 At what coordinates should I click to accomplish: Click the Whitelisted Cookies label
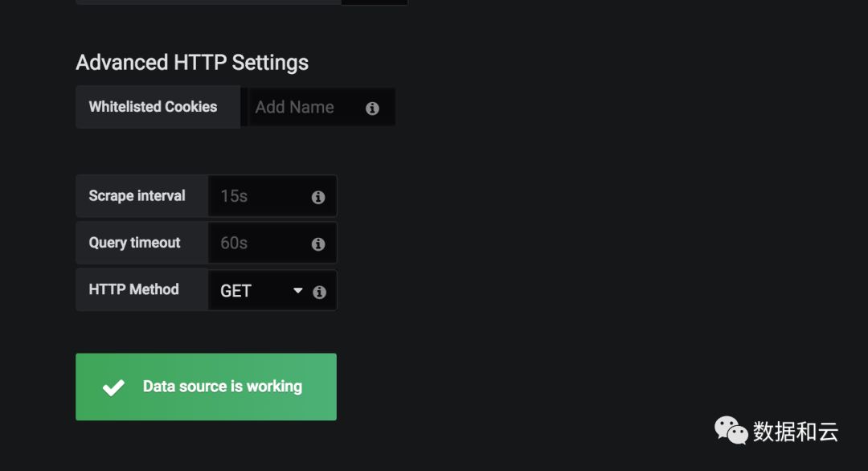[153, 107]
